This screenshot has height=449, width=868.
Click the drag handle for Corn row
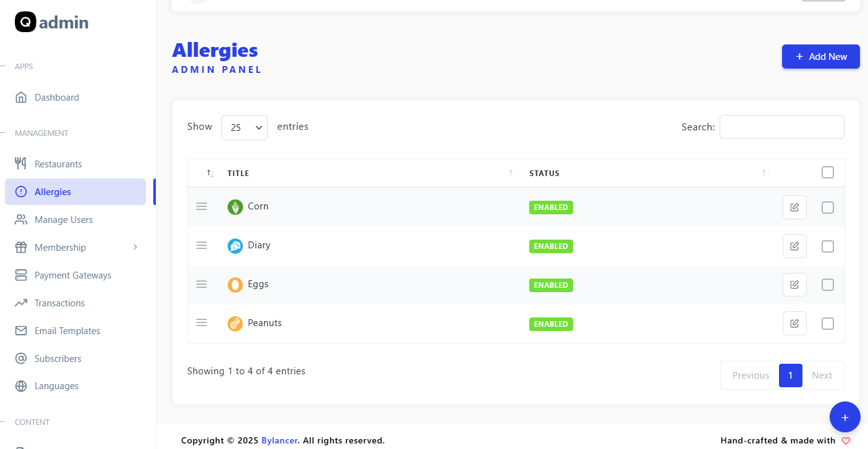tap(201, 206)
